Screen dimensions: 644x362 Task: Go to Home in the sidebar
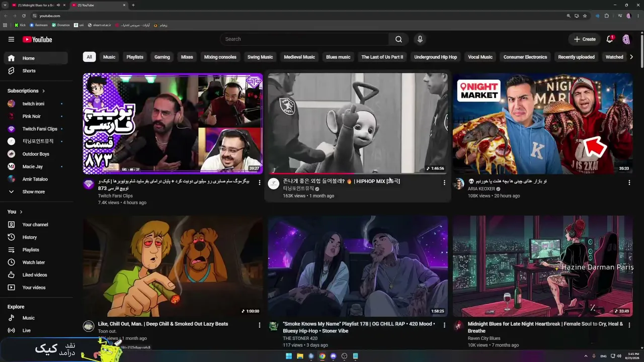[x=35, y=58]
